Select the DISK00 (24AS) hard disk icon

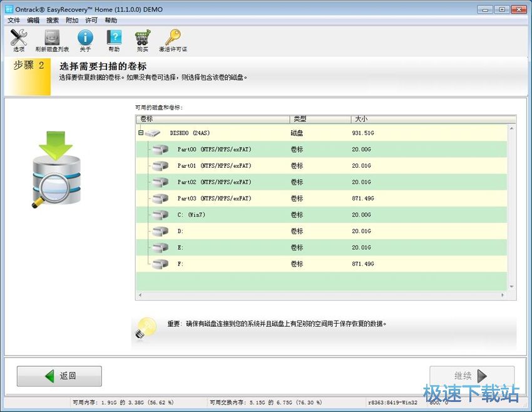click(152, 133)
